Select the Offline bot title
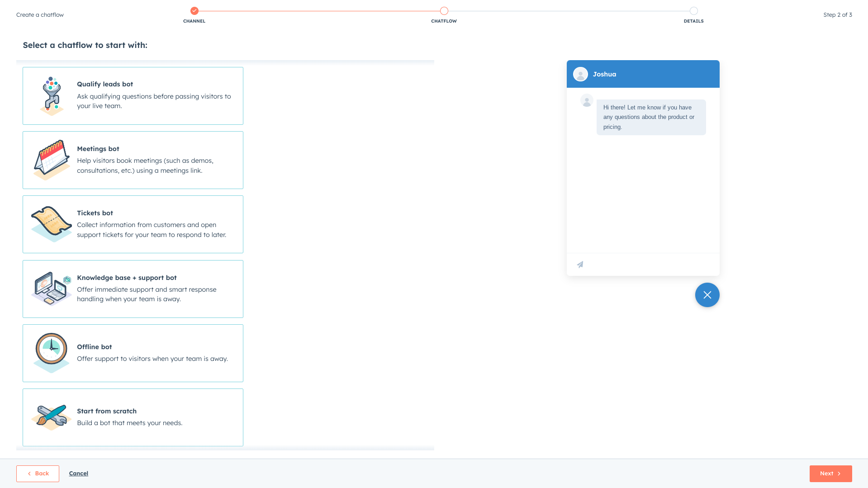 pos(95,347)
